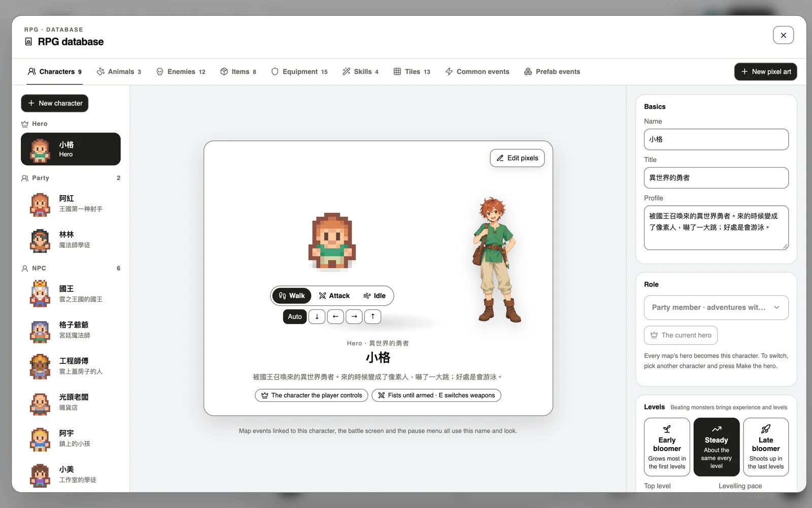The width and height of the screenshot is (812, 508).
Task: Switch to the Animals tab
Action: pos(119,72)
